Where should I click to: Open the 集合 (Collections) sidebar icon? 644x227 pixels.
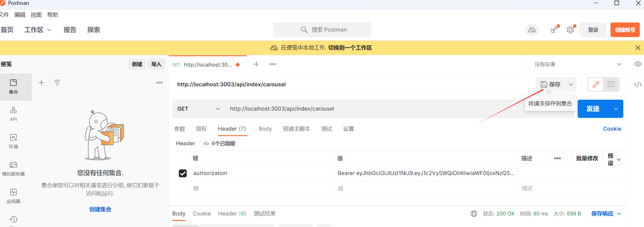coord(13,87)
